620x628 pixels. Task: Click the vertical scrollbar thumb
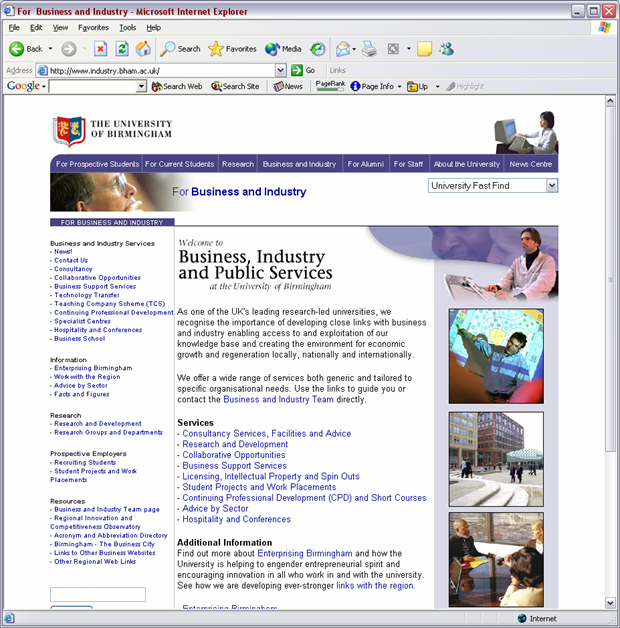(610, 279)
